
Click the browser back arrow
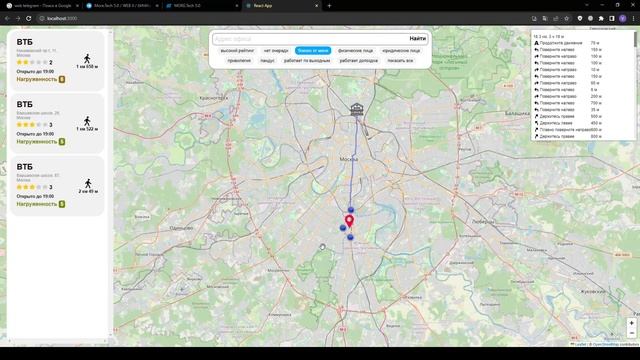click(7, 18)
